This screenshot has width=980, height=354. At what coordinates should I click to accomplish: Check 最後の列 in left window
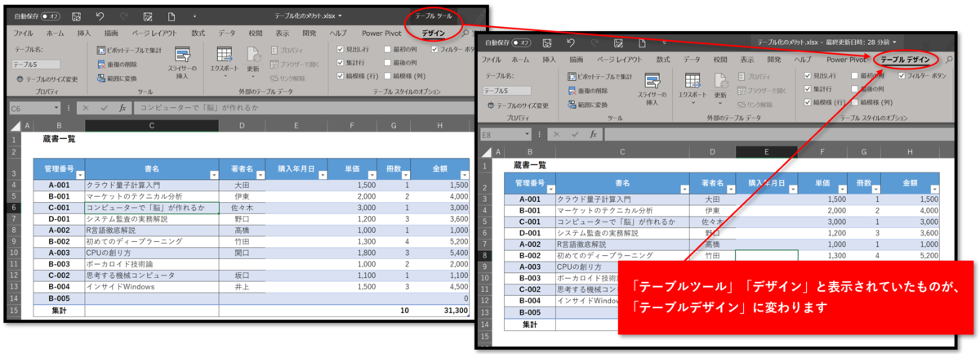tap(386, 62)
